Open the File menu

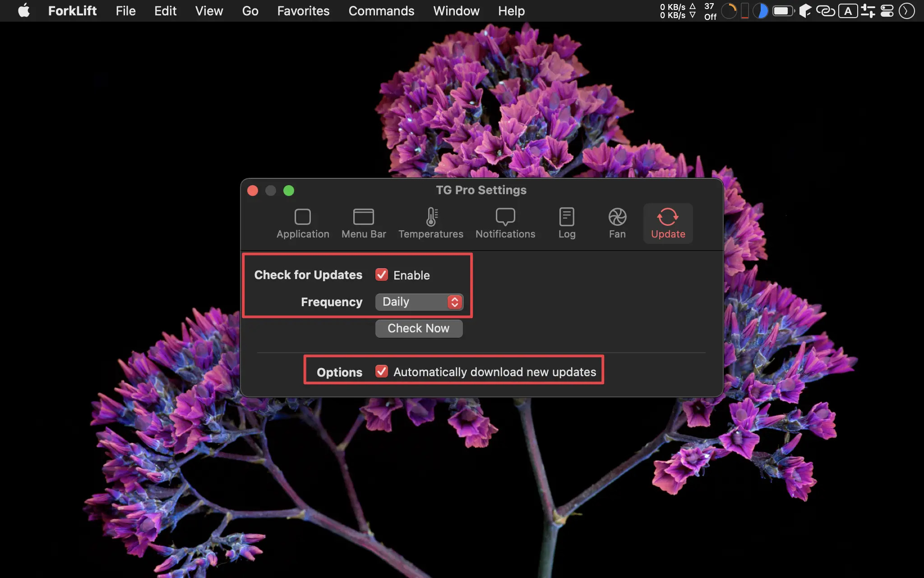[125, 11]
